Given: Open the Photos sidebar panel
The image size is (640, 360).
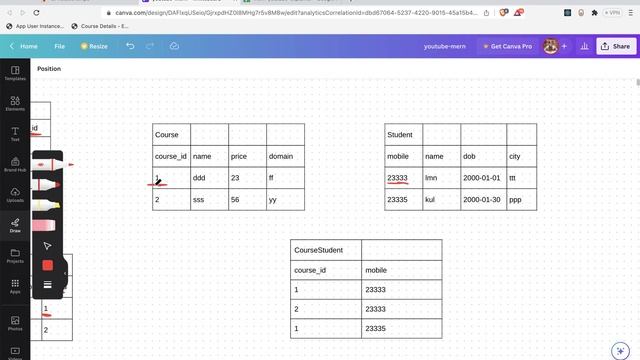Looking at the screenshot, I should point(15,323).
